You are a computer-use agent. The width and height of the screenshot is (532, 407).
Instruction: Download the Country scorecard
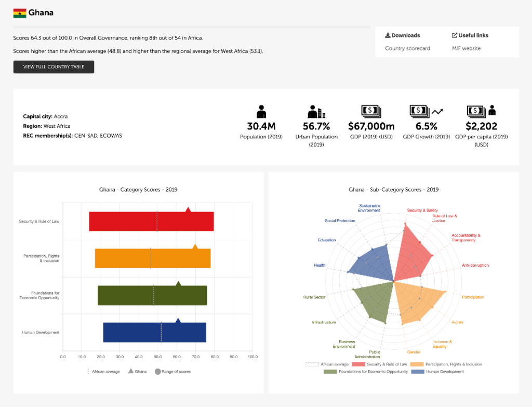[407, 48]
